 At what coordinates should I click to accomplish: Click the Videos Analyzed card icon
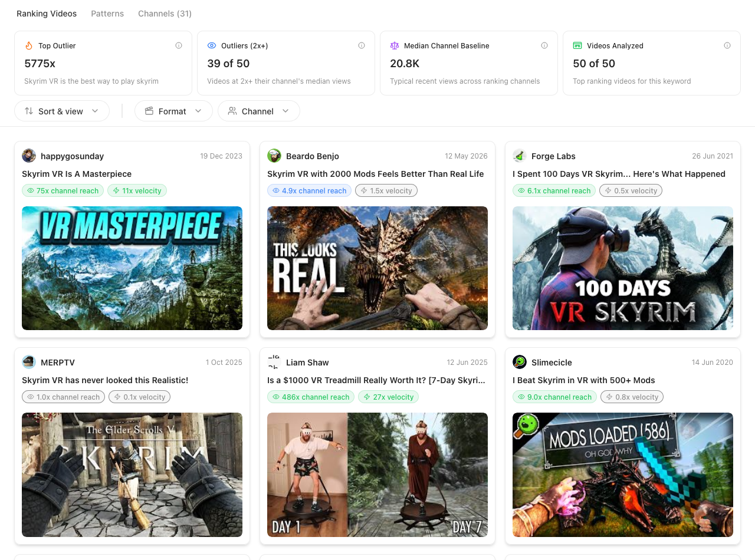pyautogui.click(x=577, y=45)
